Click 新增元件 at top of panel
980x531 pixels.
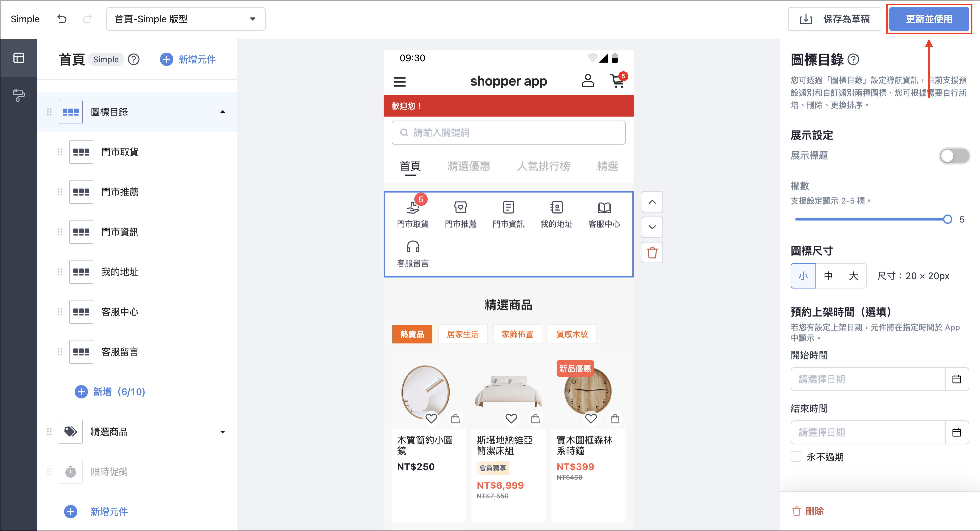[x=188, y=59]
